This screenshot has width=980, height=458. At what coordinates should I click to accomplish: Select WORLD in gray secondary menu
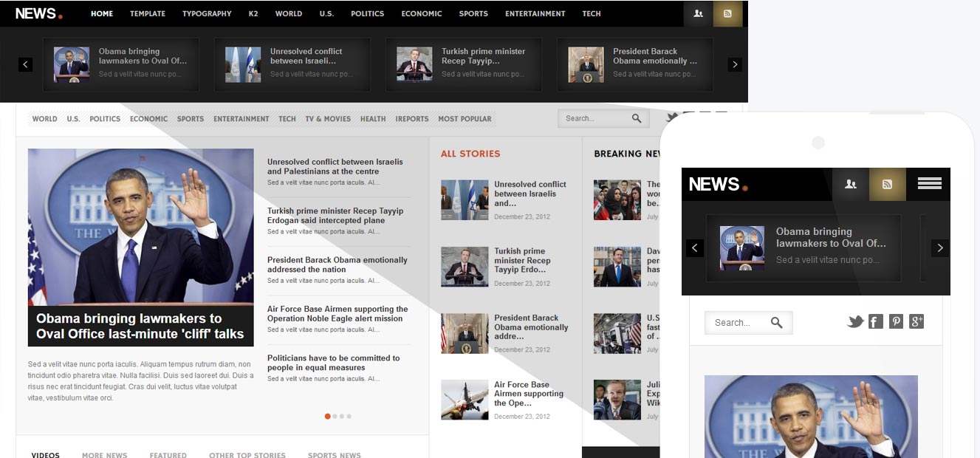44,118
